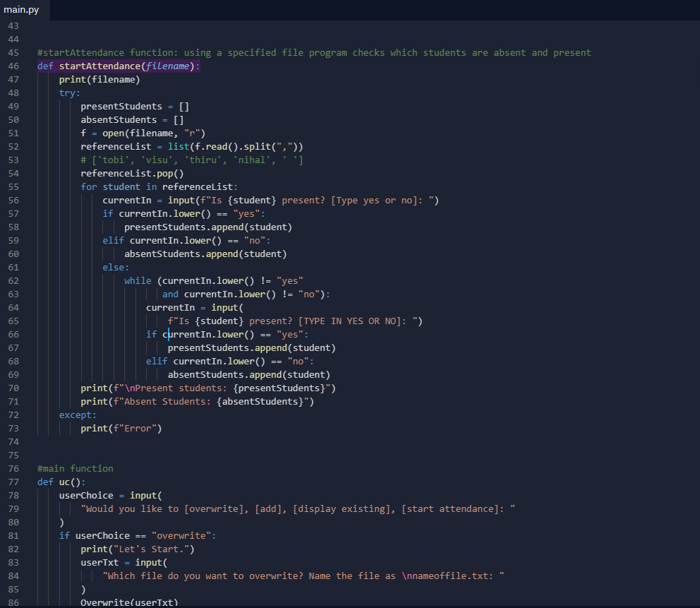
Task: Click the comment "# ['tobi', 'visu', 'thiru'..."
Action: pyautogui.click(x=192, y=160)
